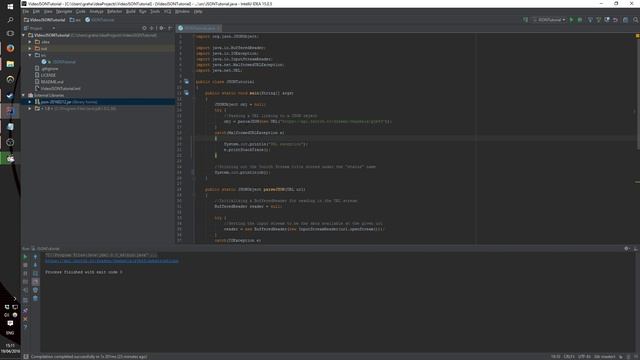640x360 pixels.
Task: Open the Window menu
Action: (182, 11)
